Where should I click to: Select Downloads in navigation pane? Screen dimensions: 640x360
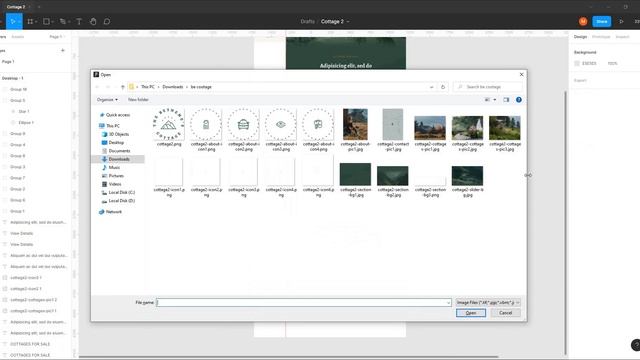119,159
